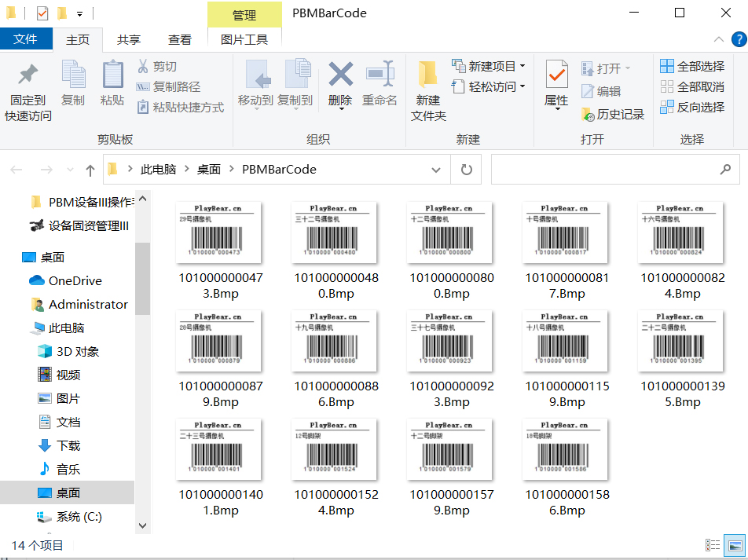Open the 文件 menu tab
The height and width of the screenshot is (560, 748).
tap(26, 39)
